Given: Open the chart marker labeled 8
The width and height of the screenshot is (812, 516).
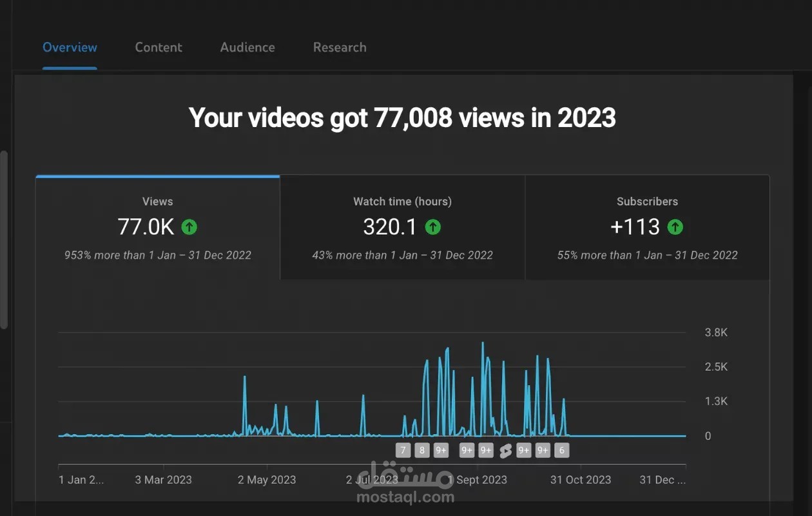Looking at the screenshot, I should tap(422, 450).
